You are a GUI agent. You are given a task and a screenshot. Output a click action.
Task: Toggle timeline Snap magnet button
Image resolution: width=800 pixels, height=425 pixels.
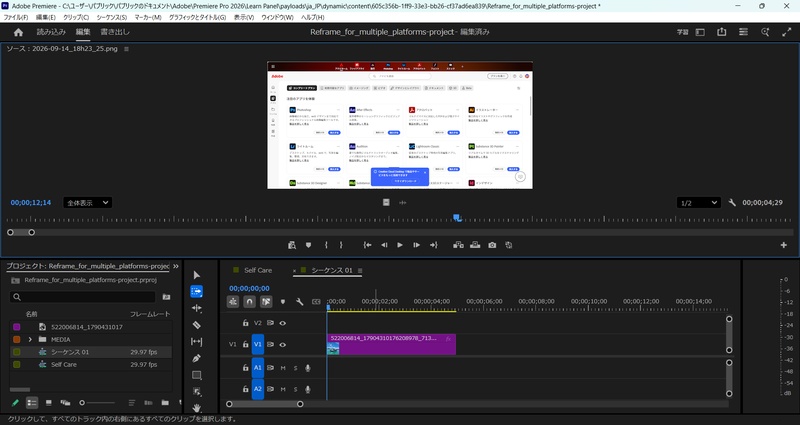pyautogui.click(x=249, y=302)
